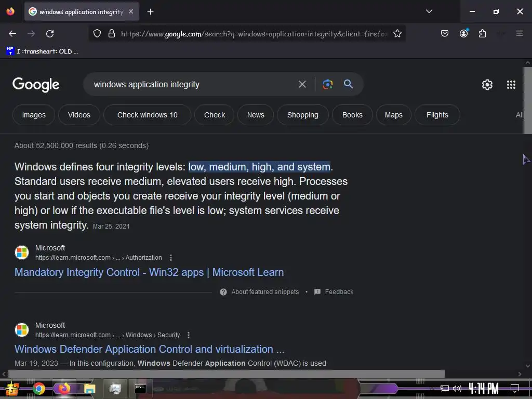
Task: Open the Firefox account icon
Action: tap(464, 33)
